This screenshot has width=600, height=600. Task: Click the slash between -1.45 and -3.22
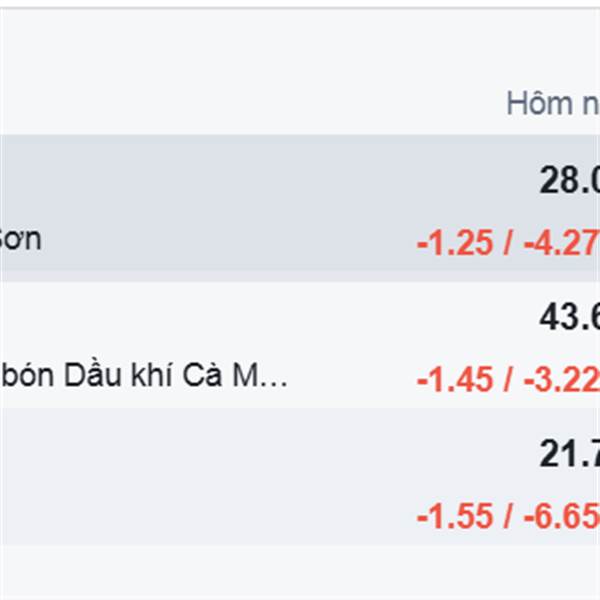[x=508, y=379]
